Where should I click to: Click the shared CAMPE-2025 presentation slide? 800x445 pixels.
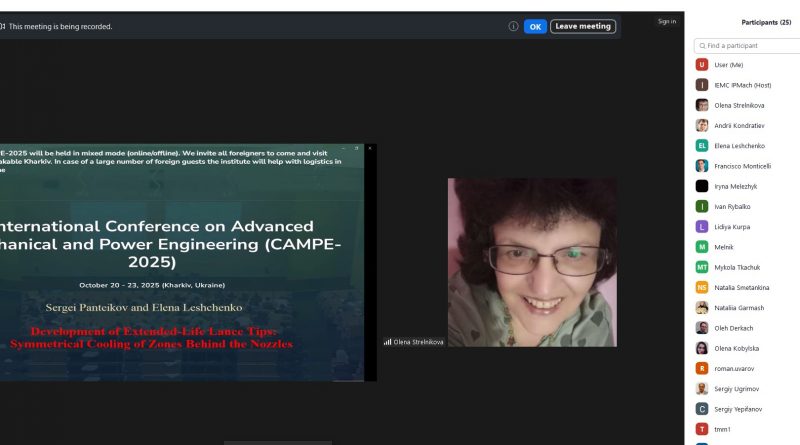tap(182, 262)
